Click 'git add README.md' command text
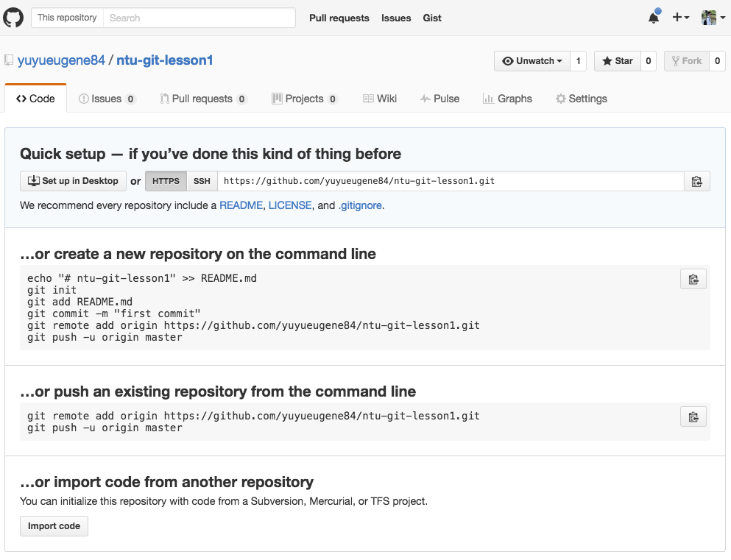 tap(80, 302)
